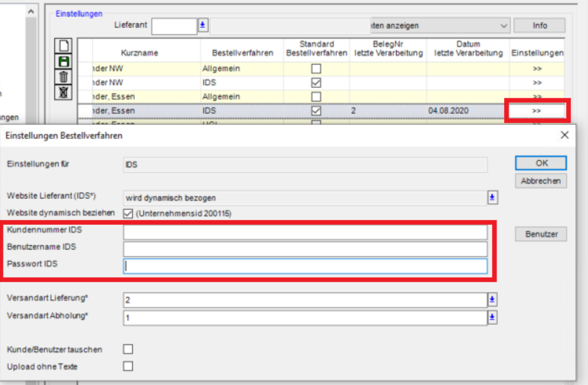Image resolution: width=588 pixels, height=385 pixels.
Task: Open Website Lieferant lookup arrow
Action: (x=493, y=197)
